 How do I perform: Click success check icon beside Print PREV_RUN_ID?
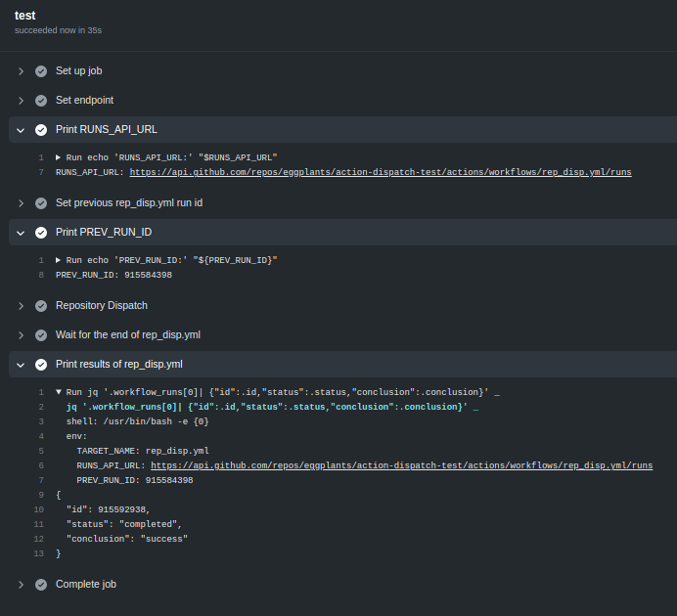tap(41, 233)
